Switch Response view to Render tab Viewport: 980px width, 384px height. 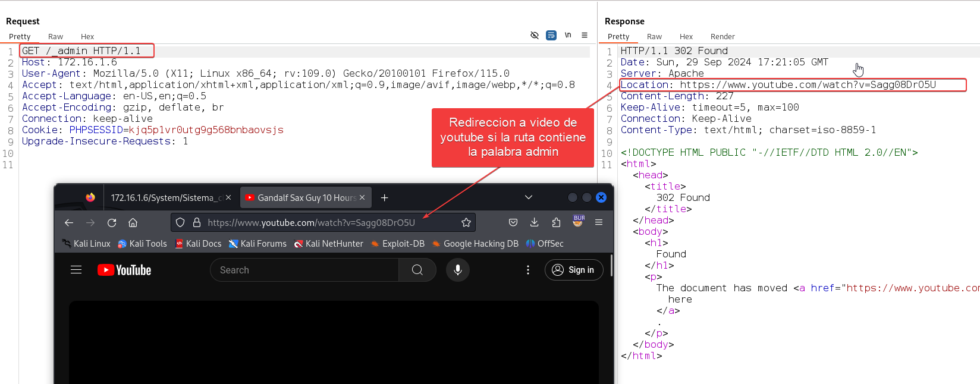pos(722,37)
